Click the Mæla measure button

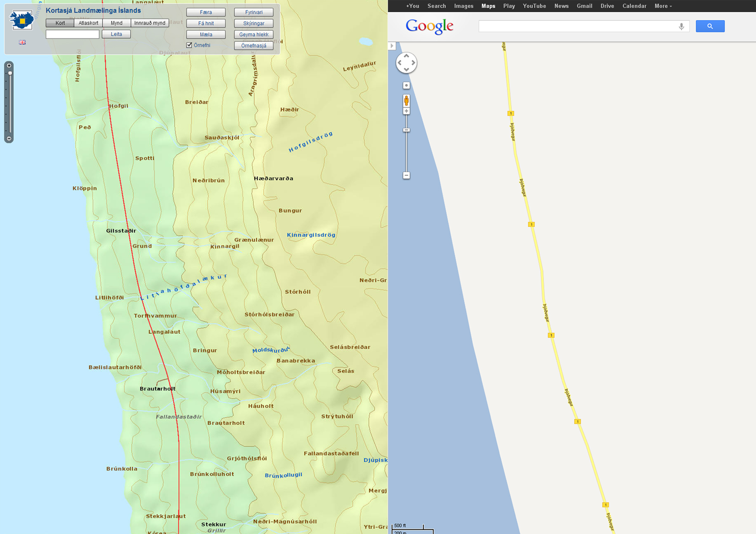(x=206, y=34)
